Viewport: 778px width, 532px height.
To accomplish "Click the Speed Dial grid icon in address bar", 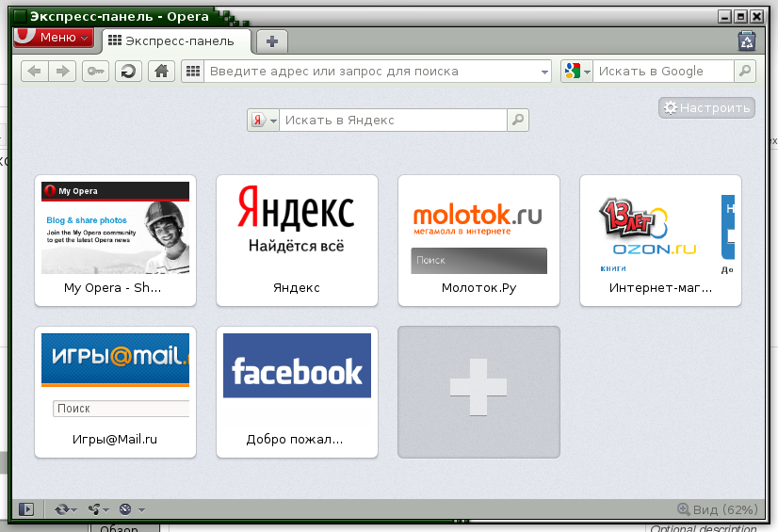I will tap(193, 72).
